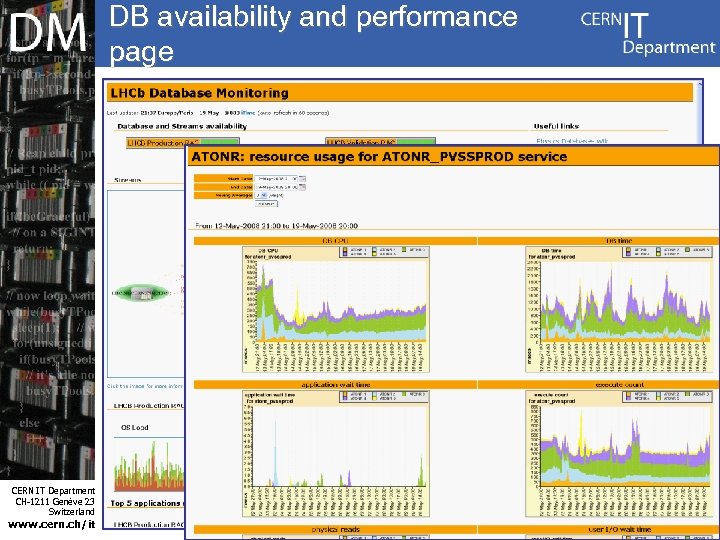The image size is (720, 540).
Task: Click the application wait time chart legend
Action: 384,396
